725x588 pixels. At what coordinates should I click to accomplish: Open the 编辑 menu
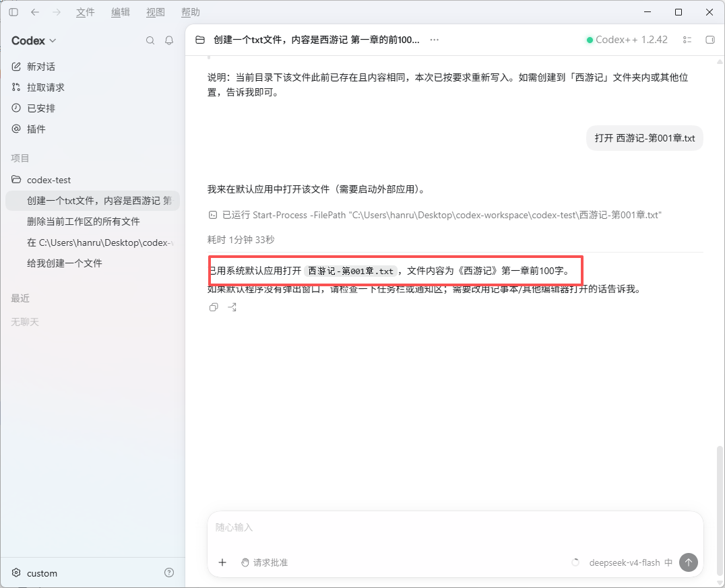click(x=120, y=13)
